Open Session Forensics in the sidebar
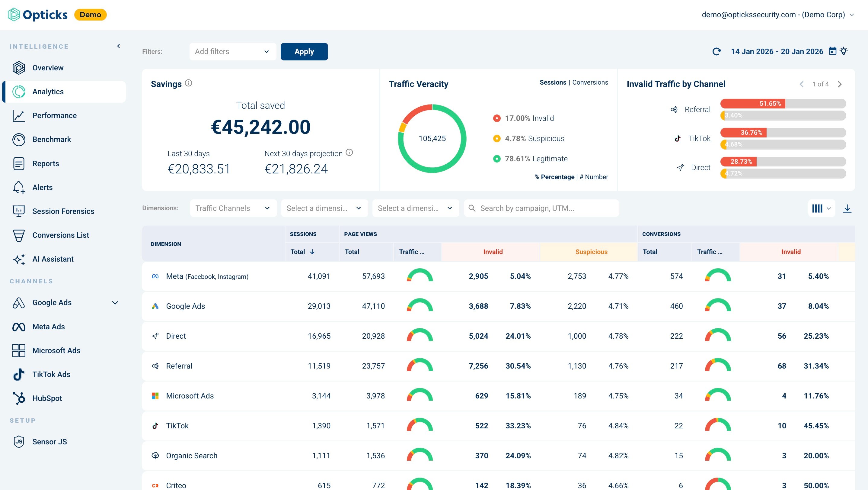The height and width of the screenshot is (490, 868). tap(63, 211)
